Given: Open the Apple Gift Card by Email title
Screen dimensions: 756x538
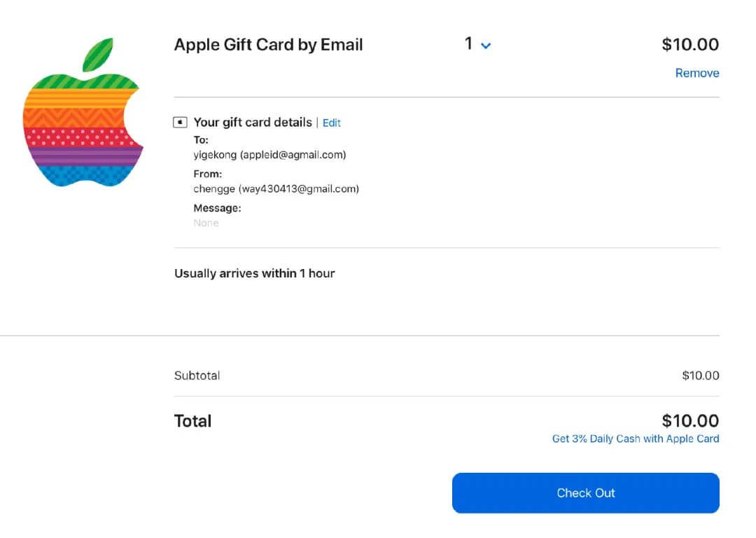Looking at the screenshot, I should click(268, 45).
